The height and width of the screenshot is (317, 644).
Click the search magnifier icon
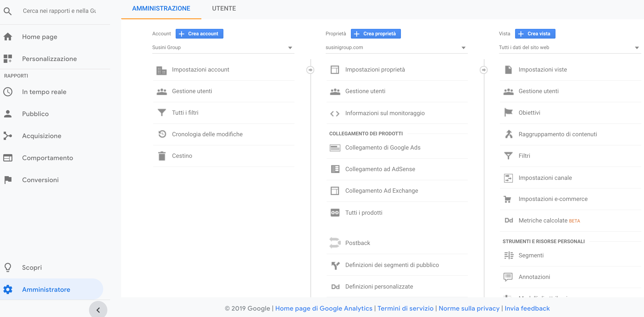8,11
